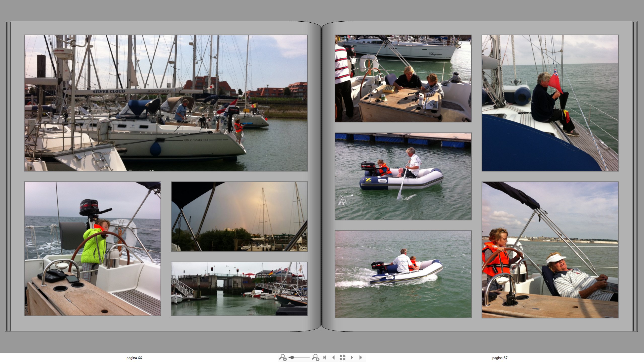The image size is (644, 362).
Task: Select the woman with white visor photo
Action: pos(550,250)
